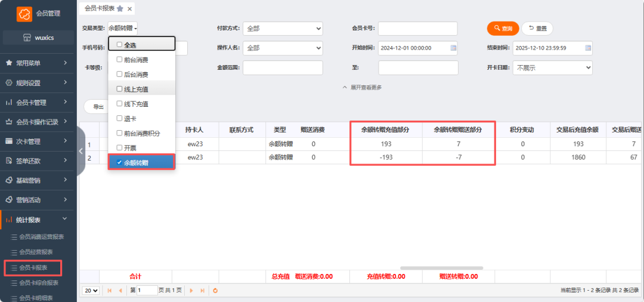Change page size dropdown showing 20
644x302 pixels.
click(x=91, y=291)
